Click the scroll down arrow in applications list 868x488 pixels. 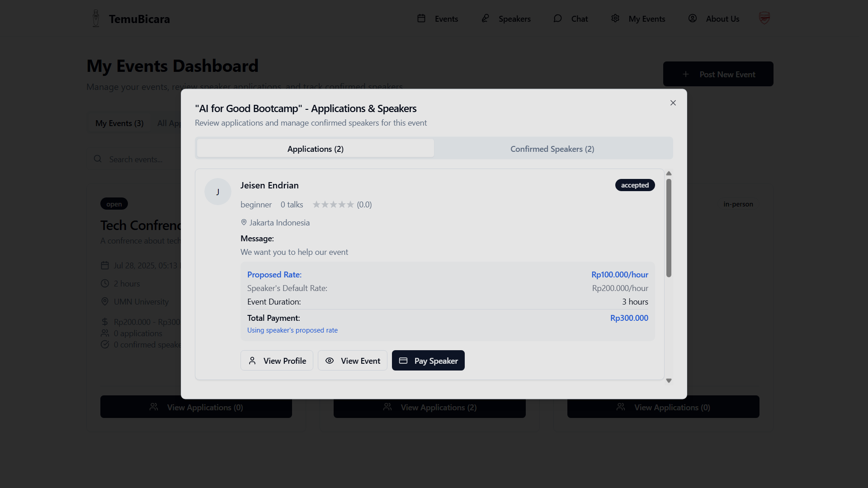coord(669,381)
